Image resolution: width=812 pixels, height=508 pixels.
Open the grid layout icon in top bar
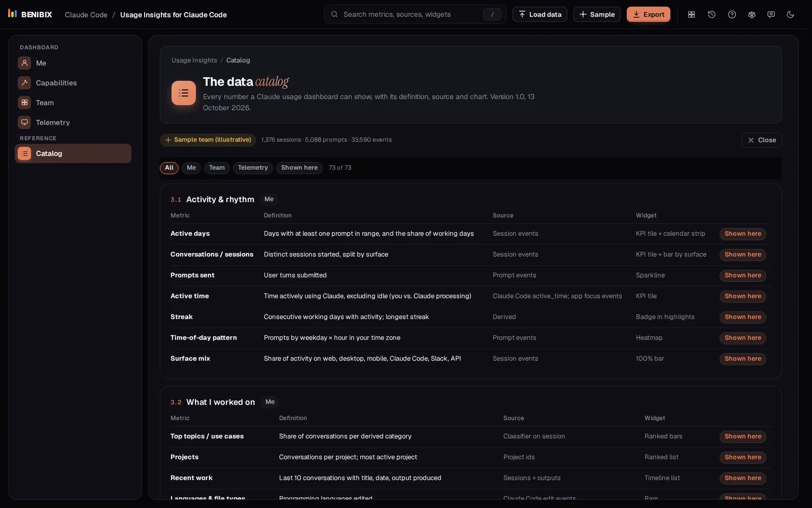click(691, 15)
